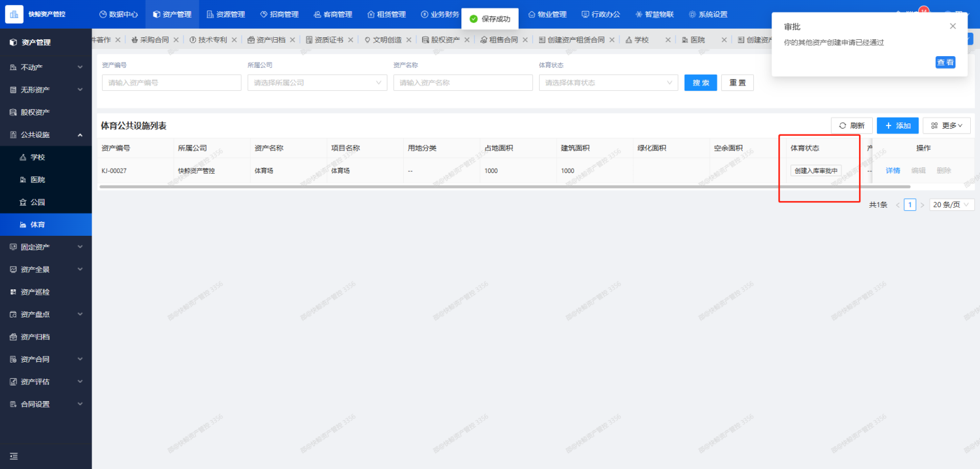Viewport: 980px width, 469px height.
Task: Click the 重置 button
Action: click(x=738, y=83)
